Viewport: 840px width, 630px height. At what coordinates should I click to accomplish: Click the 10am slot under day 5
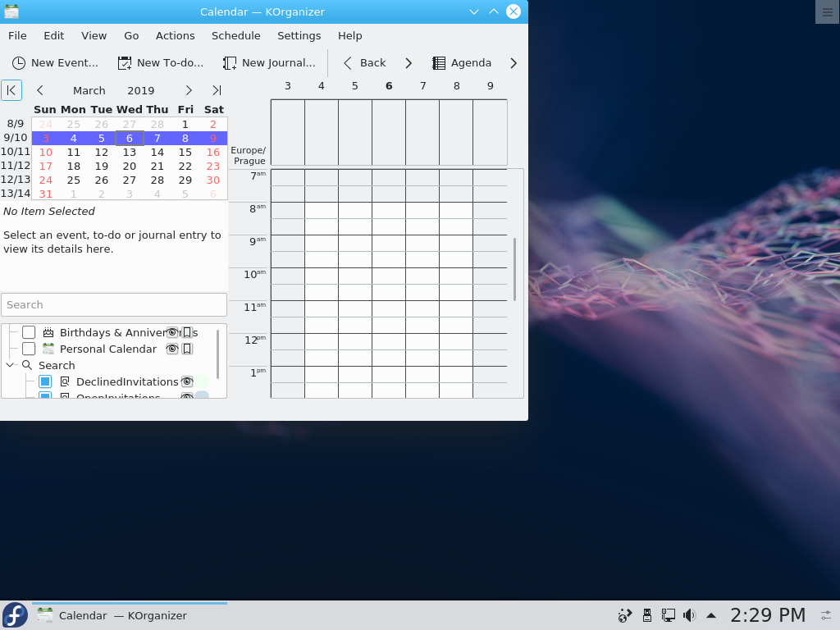(354, 276)
